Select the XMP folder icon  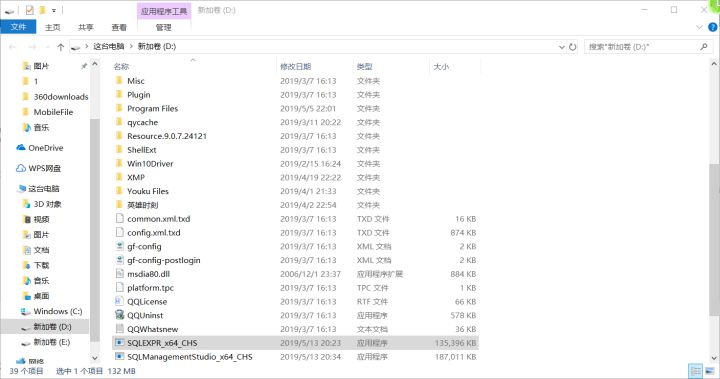pyautogui.click(x=119, y=177)
